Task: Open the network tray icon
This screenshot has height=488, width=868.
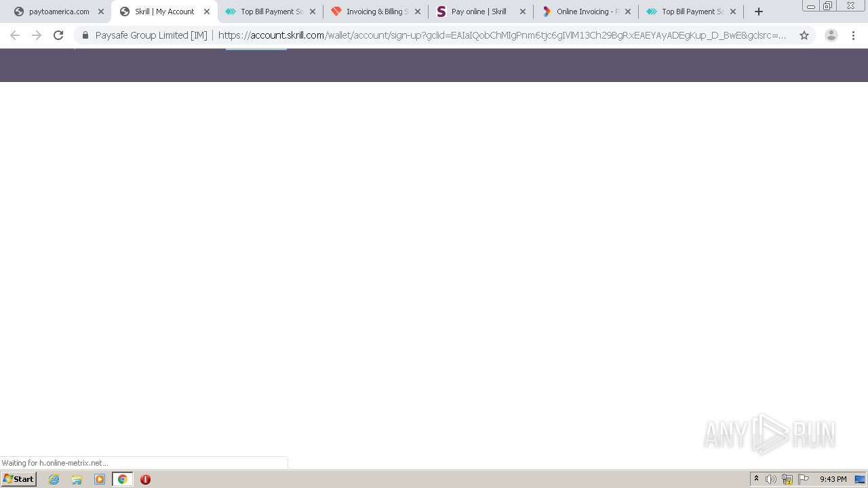Action: pos(787,479)
